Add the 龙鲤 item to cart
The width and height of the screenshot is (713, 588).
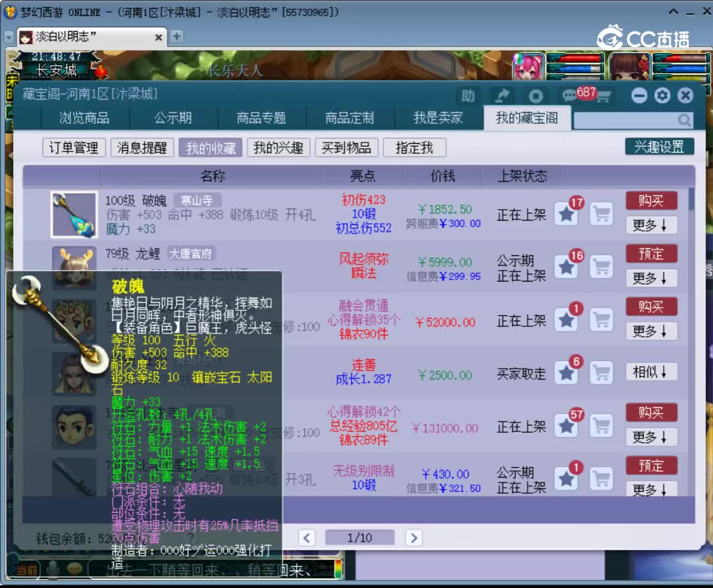[602, 267]
